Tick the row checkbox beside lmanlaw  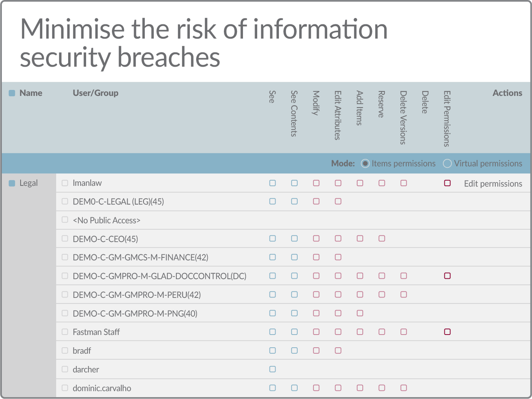point(65,183)
